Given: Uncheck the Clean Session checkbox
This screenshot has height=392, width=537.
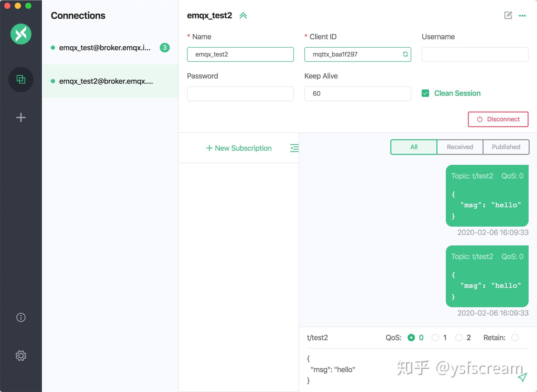Looking at the screenshot, I should pos(425,93).
